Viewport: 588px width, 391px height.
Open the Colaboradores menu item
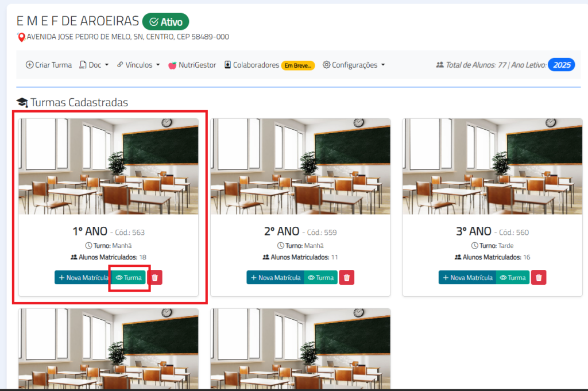[x=256, y=65]
